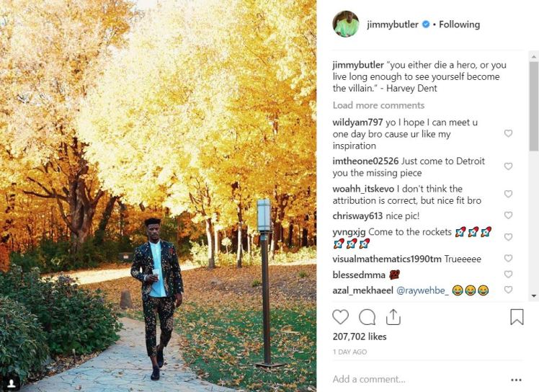
Task: Like wildyam797's comment
Action: point(508,133)
